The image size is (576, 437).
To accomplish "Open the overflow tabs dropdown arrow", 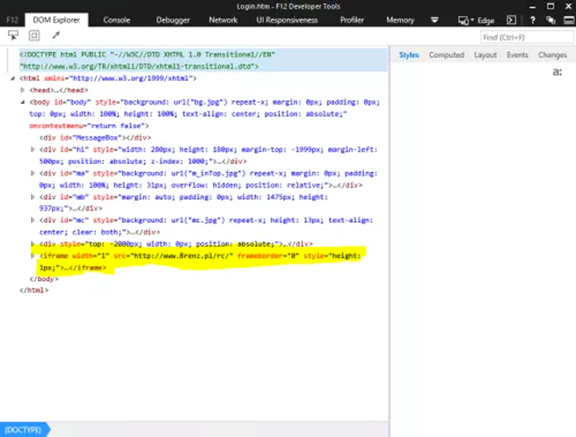I will [435, 20].
